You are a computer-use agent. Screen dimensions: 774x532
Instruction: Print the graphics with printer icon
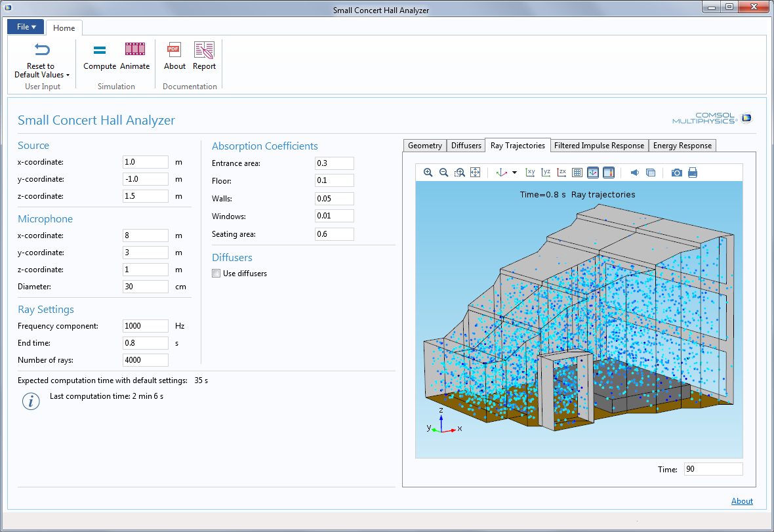(x=693, y=173)
